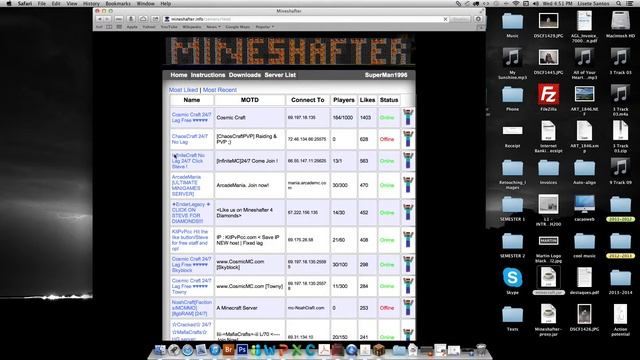Open the Top Sites grid icon

[x=119, y=27]
